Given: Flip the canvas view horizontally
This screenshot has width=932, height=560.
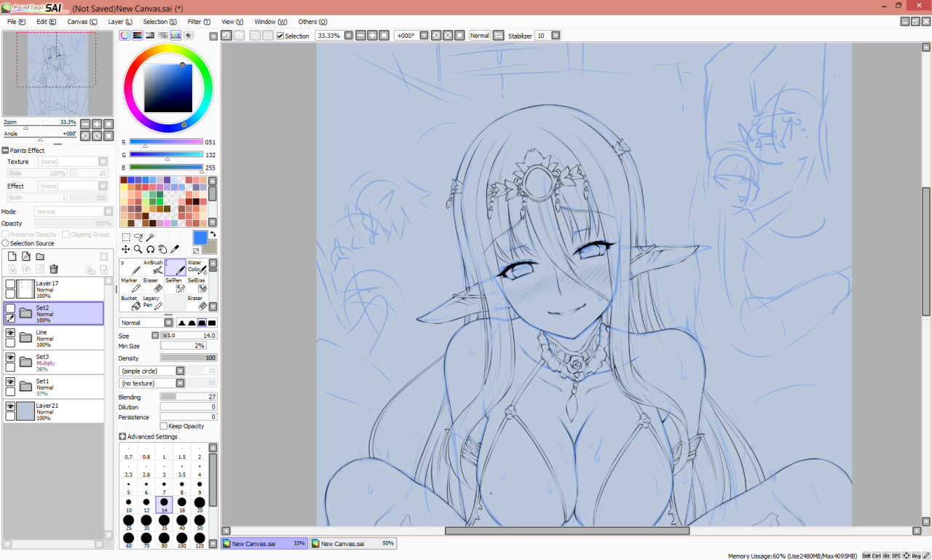Looking at the screenshot, I should point(499,35).
